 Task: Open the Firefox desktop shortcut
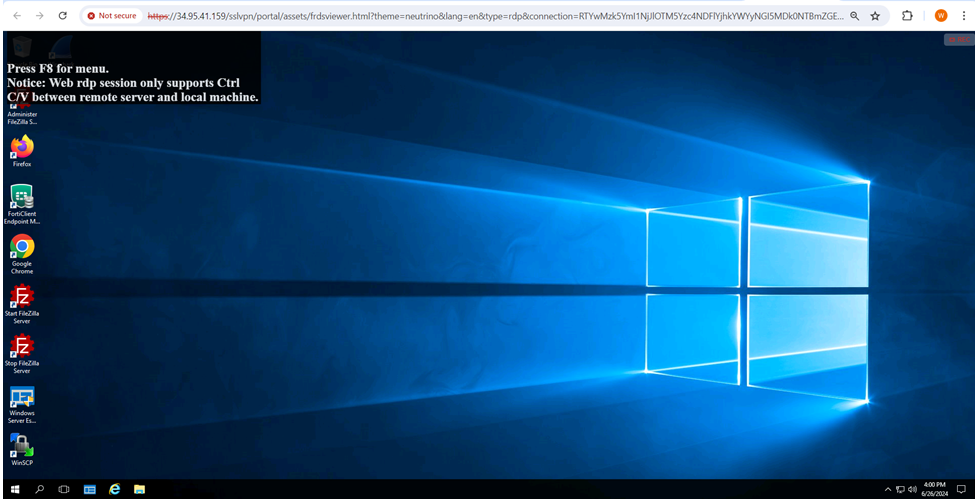click(x=22, y=148)
